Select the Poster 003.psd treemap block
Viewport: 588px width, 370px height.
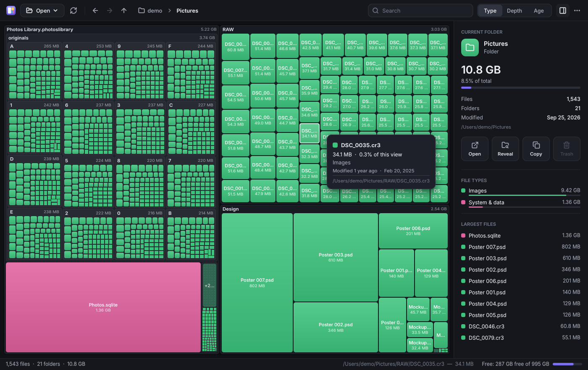[336, 257]
